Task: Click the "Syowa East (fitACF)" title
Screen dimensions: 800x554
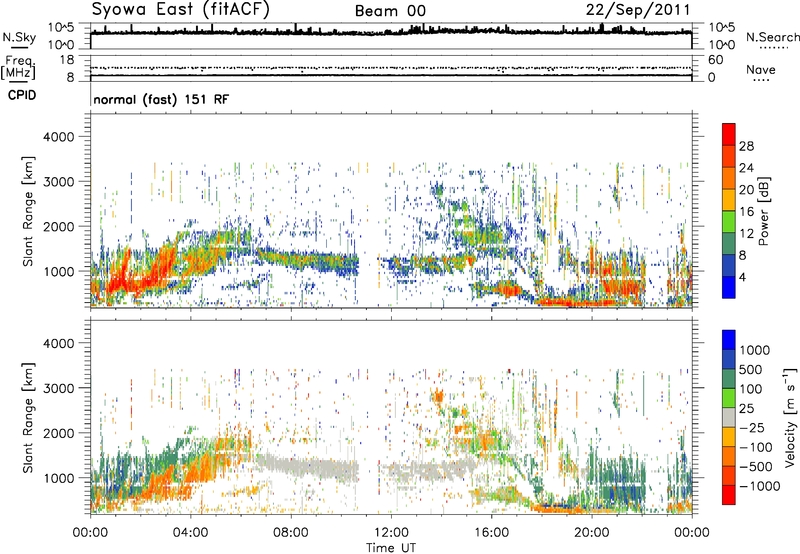Action: point(181,10)
